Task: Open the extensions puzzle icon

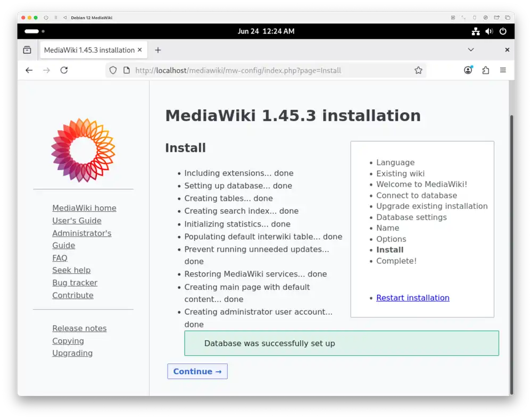Action: pos(486,70)
